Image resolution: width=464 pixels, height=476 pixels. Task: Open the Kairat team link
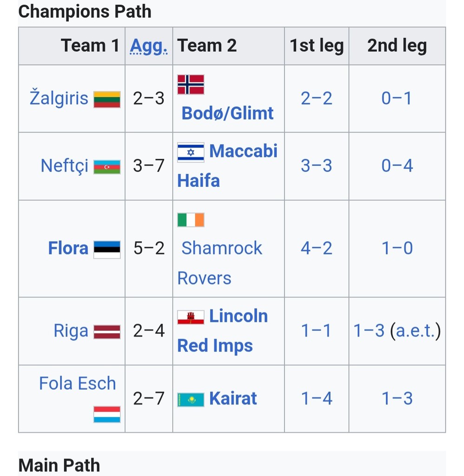click(233, 398)
